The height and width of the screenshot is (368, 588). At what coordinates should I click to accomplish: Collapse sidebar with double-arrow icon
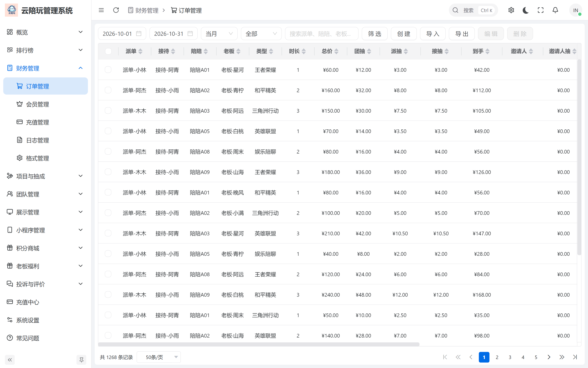pos(10,360)
